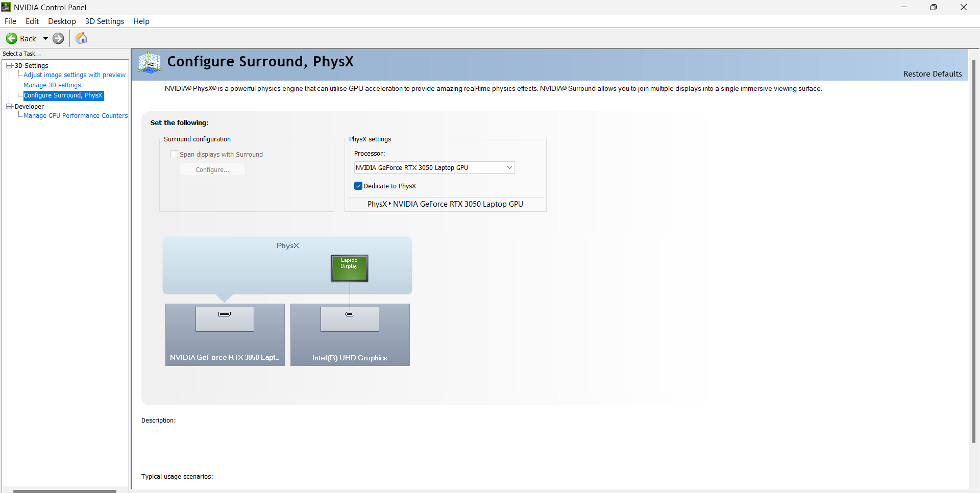Click the PhysX diagram label
This screenshot has width=980, height=493.
tap(288, 245)
